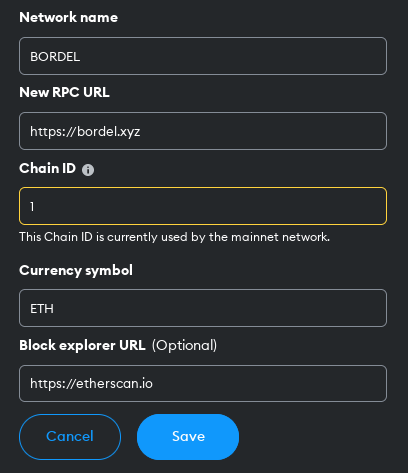Focus the Currency symbol input field
This screenshot has height=473, width=408.
(203, 308)
